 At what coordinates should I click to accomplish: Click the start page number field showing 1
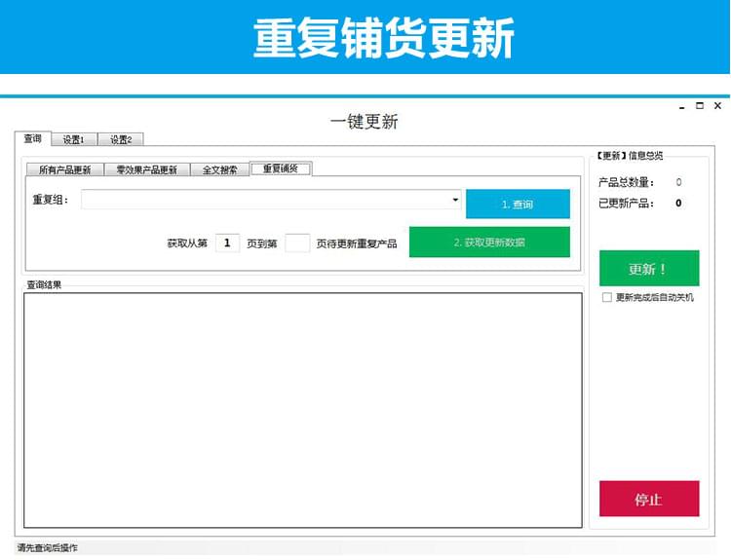click(x=226, y=243)
